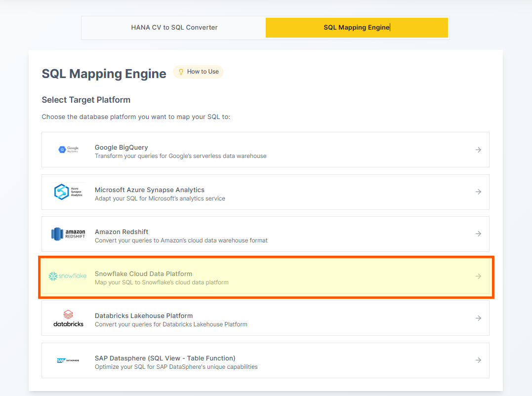Select the SQL Mapping Engine tab
Image resolution: width=532 pixels, height=396 pixels.
point(357,28)
